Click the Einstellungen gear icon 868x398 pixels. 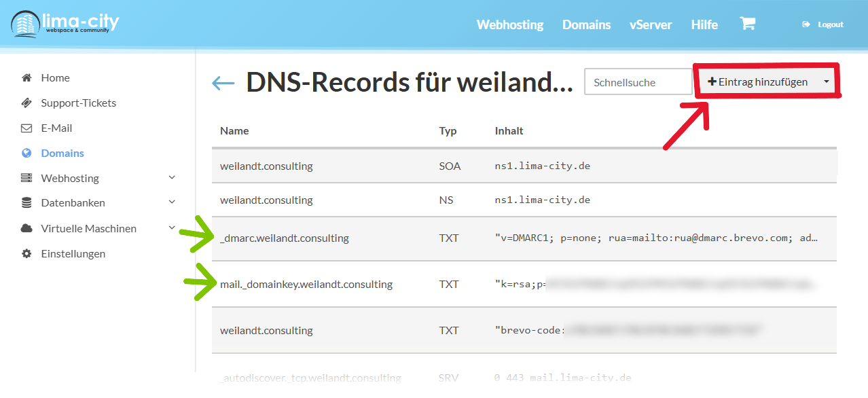(26, 253)
